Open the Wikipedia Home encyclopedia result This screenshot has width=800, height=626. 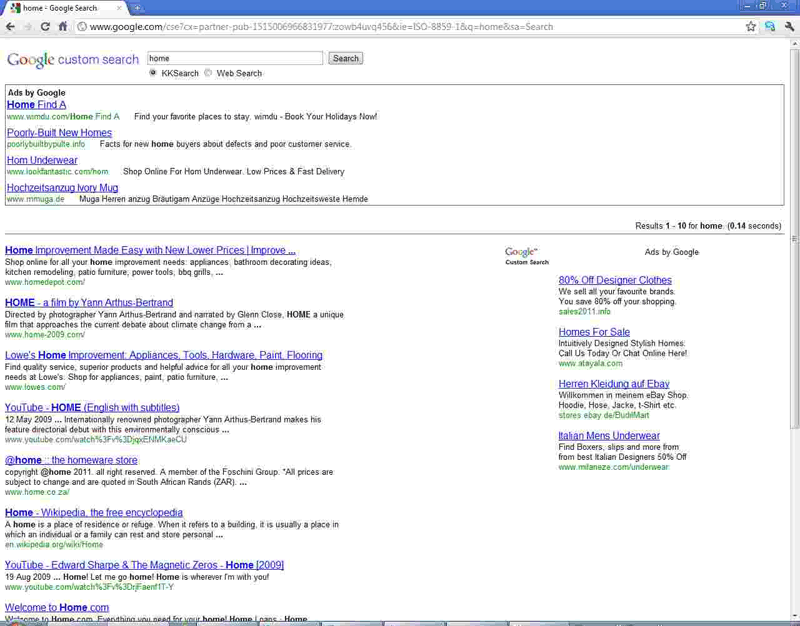pyautogui.click(x=94, y=513)
